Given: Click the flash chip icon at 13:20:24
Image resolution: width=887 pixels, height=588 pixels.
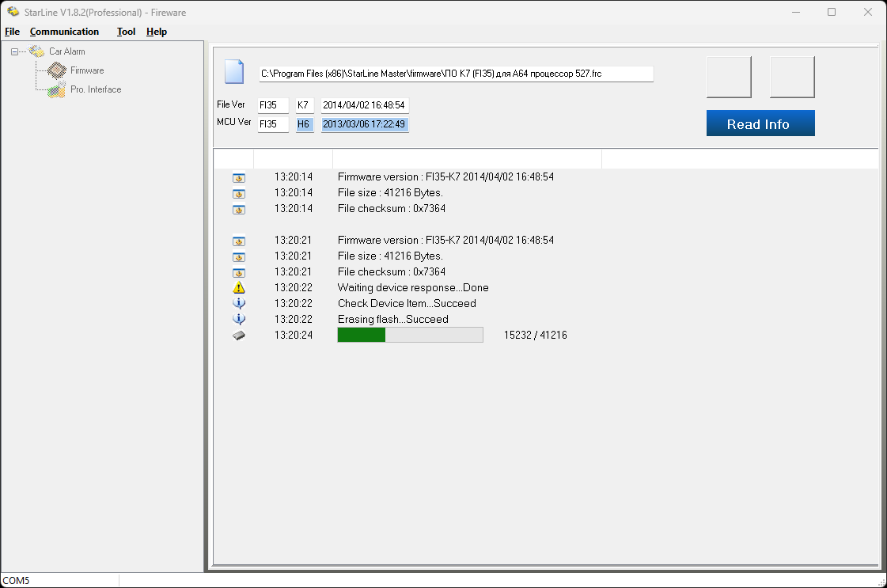Looking at the screenshot, I should 239,335.
